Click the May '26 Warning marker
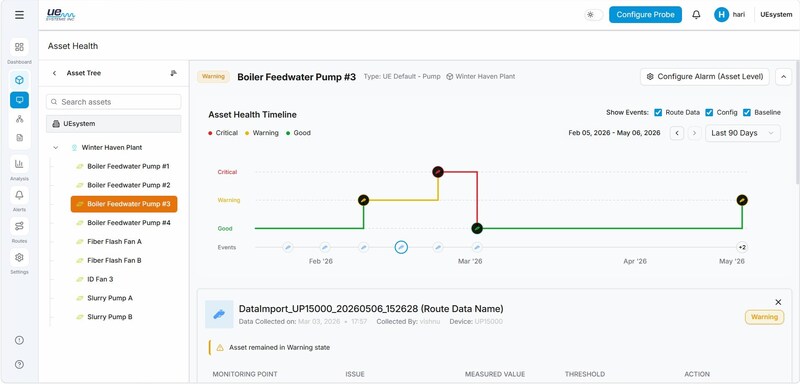The height and width of the screenshot is (384, 800). coord(742,200)
